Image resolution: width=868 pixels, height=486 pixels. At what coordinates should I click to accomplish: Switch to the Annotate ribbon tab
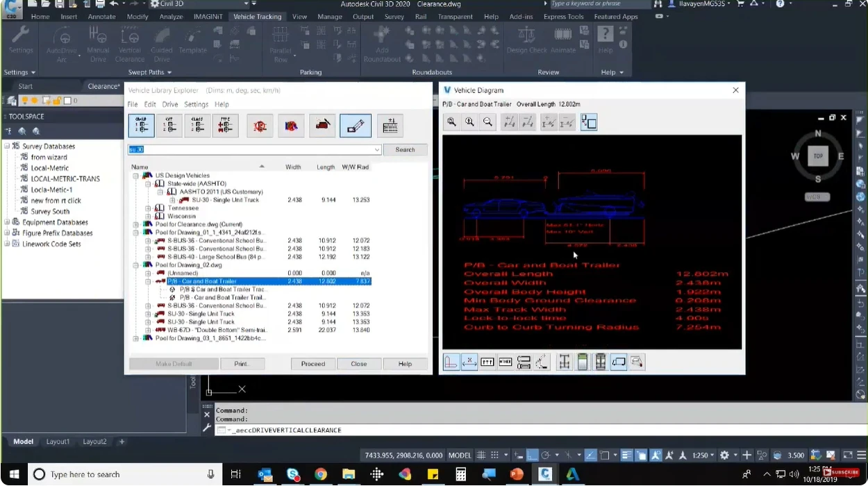pyautogui.click(x=101, y=16)
